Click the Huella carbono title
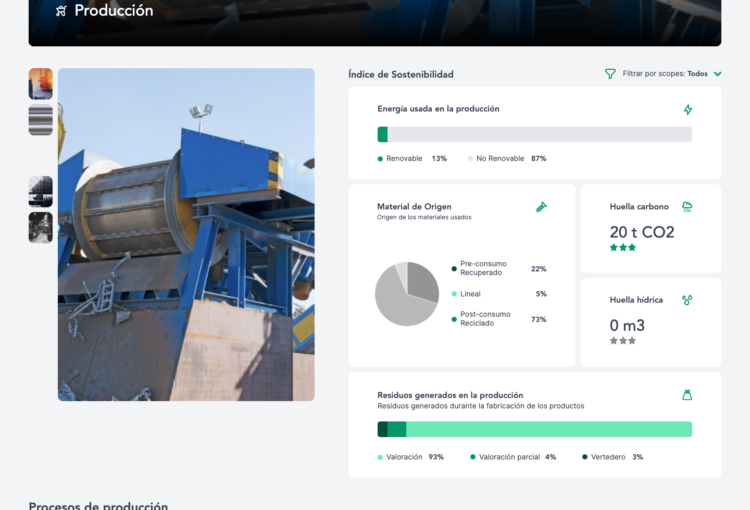The height and width of the screenshot is (510, 750). click(639, 207)
